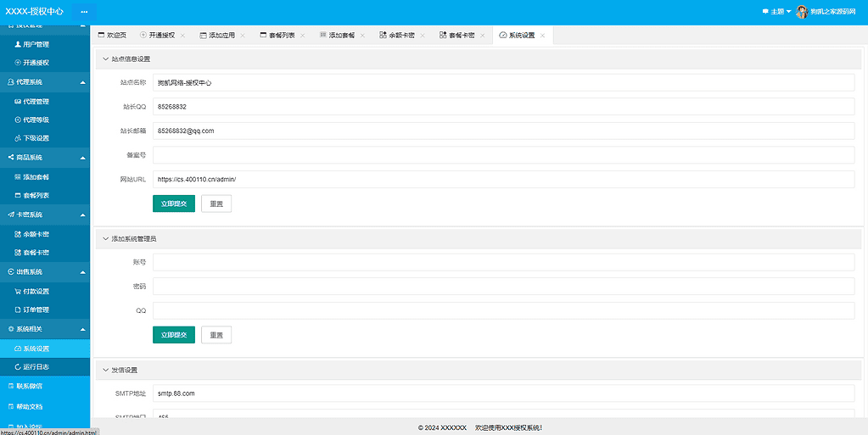Click 立即提交 under the site info form
The height and width of the screenshot is (435, 868).
173,204
